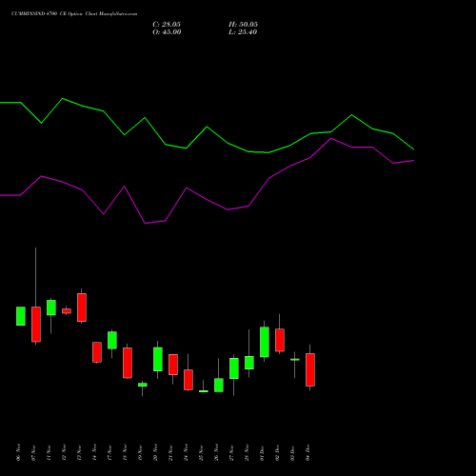476x476 pixels.
Task: Click the close value C: 28.05
Action: (x=167, y=25)
